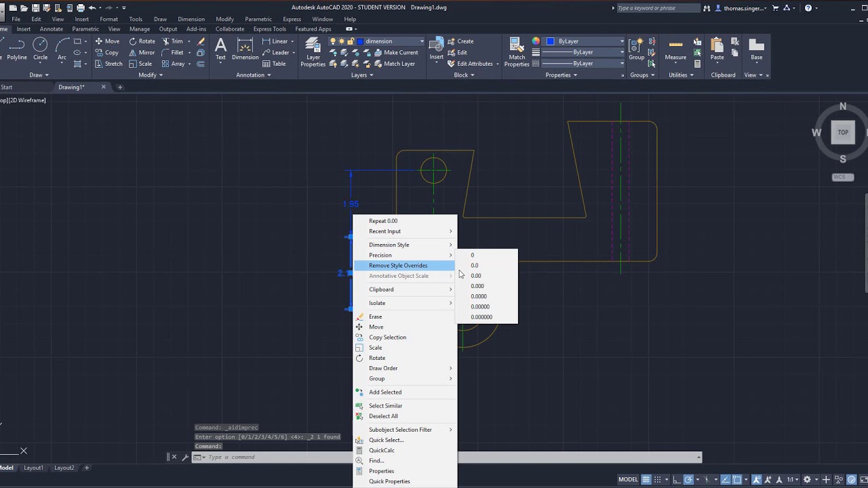The width and height of the screenshot is (868, 488).
Task: Expand the Draw panel flyout
Action: (38, 75)
